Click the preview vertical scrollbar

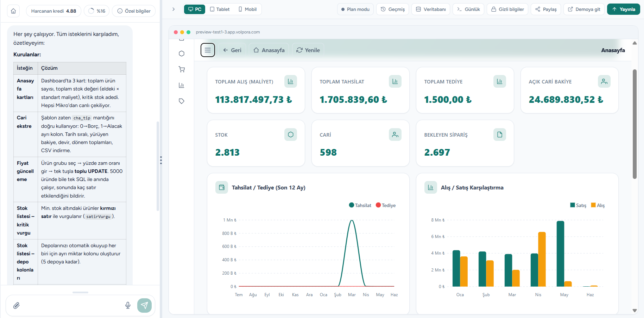click(x=635, y=124)
